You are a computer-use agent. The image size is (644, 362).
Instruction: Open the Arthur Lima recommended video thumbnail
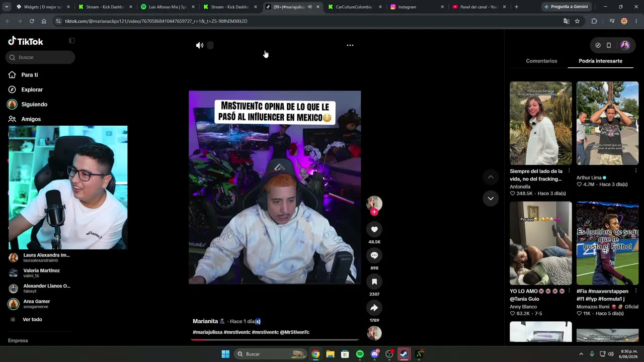(x=607, y=123)
